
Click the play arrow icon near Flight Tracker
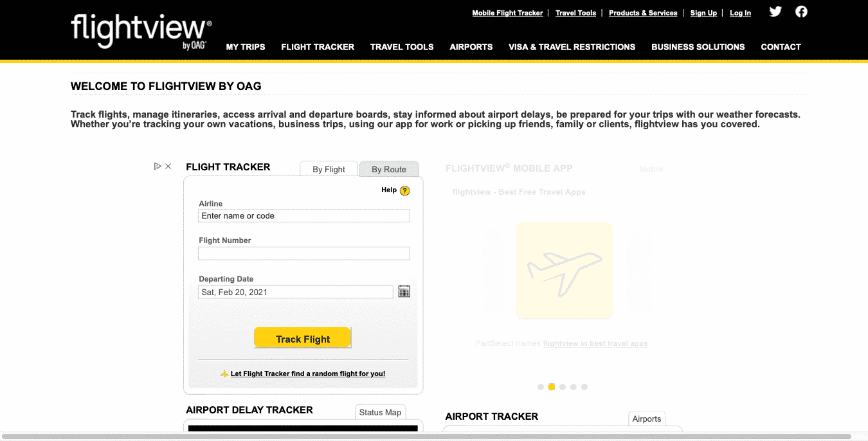(158, 166)
